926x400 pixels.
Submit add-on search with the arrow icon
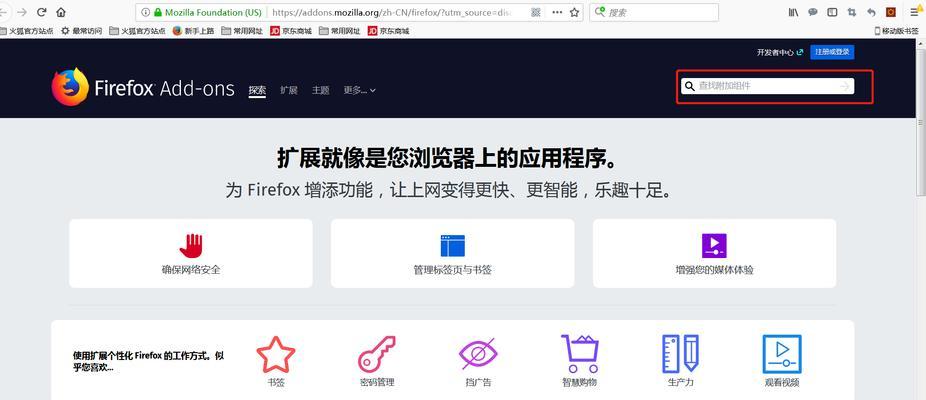[x=845, y=86]
